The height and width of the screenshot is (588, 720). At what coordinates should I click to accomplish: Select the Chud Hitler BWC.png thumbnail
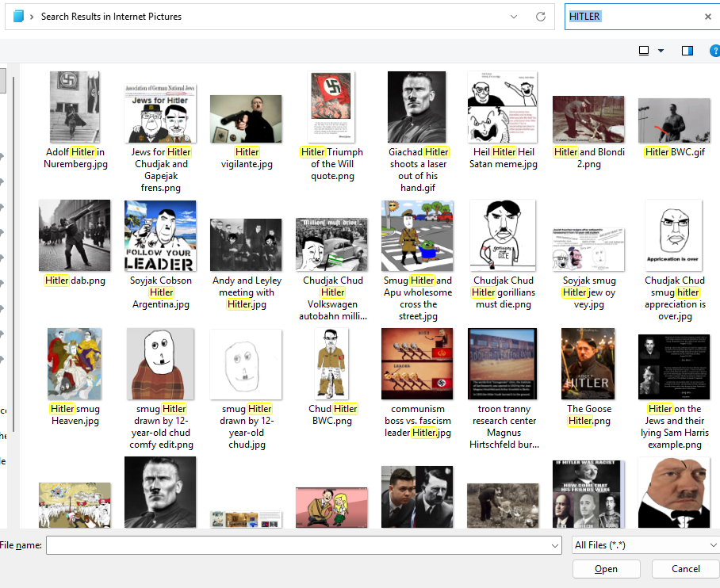(x=331, y=364)
